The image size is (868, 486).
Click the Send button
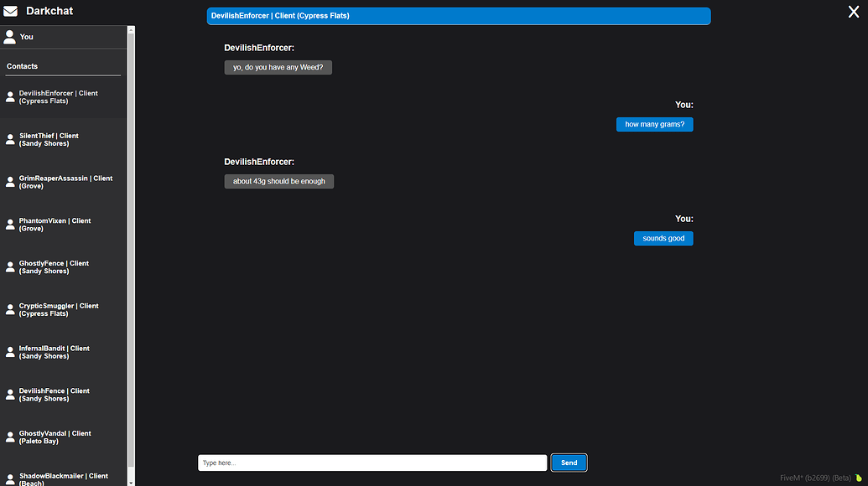click(x=569, y=463)
